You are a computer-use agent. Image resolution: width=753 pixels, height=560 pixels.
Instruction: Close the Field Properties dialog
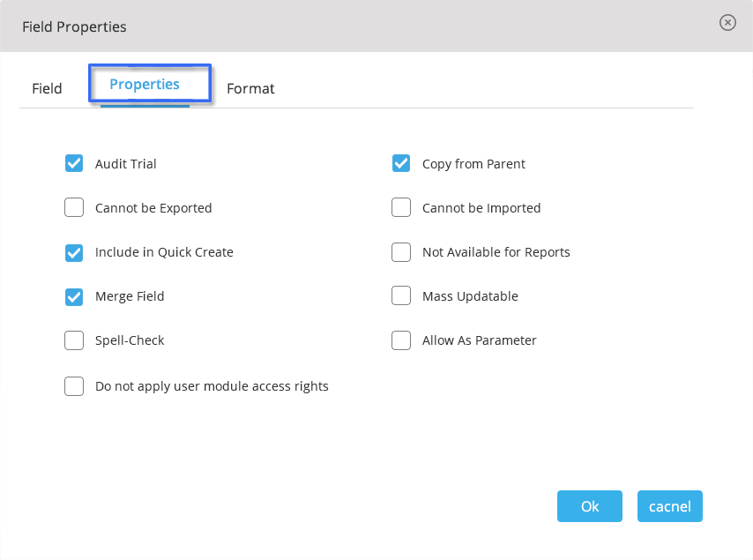pos(727,22)
